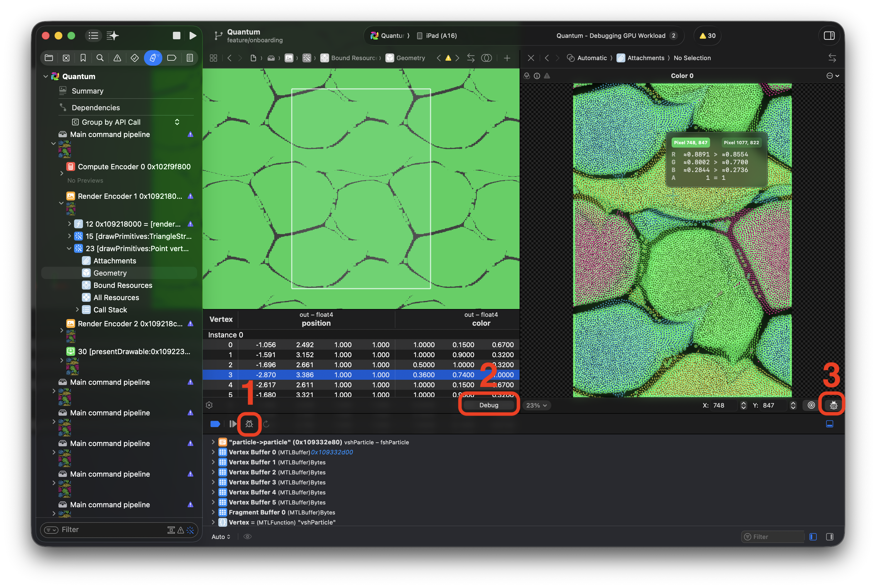
Task: Open the issue navigator warning triangle icon
Action: point(118,58)
